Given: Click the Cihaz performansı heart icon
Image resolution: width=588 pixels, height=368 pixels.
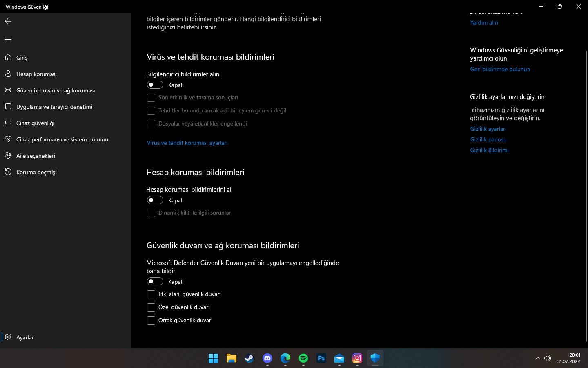Looking at the screenshot, I should tap(8, 139).
